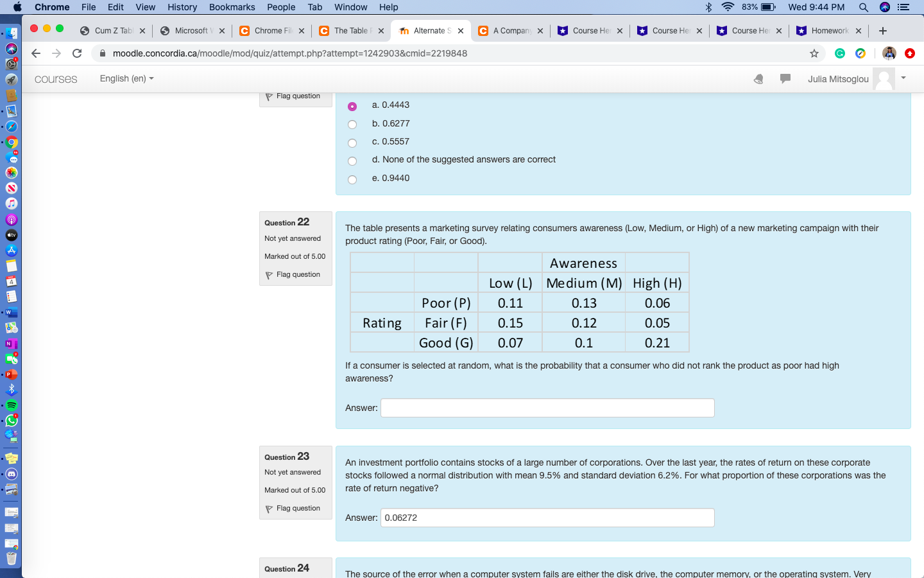Viewport: 924px width, 578px height.
Task: Open Microsoft Word in the Dock
Action: (12, 313)
